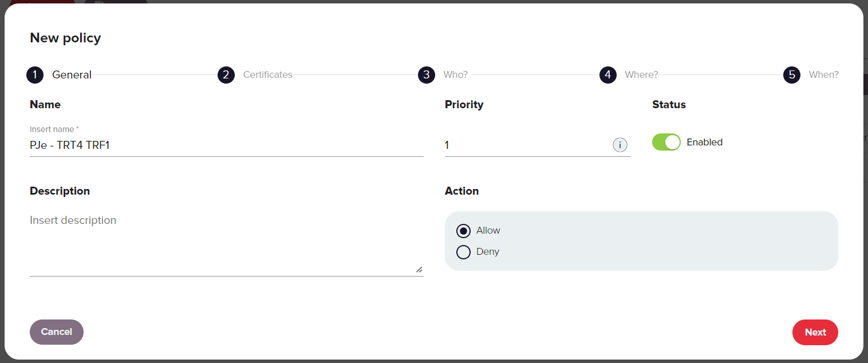
Task: Open the When? step
Action: (x=823, y=75)
